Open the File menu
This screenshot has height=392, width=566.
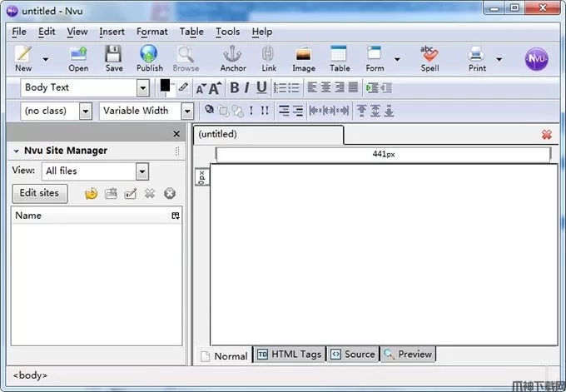click(x=19, y=32)
